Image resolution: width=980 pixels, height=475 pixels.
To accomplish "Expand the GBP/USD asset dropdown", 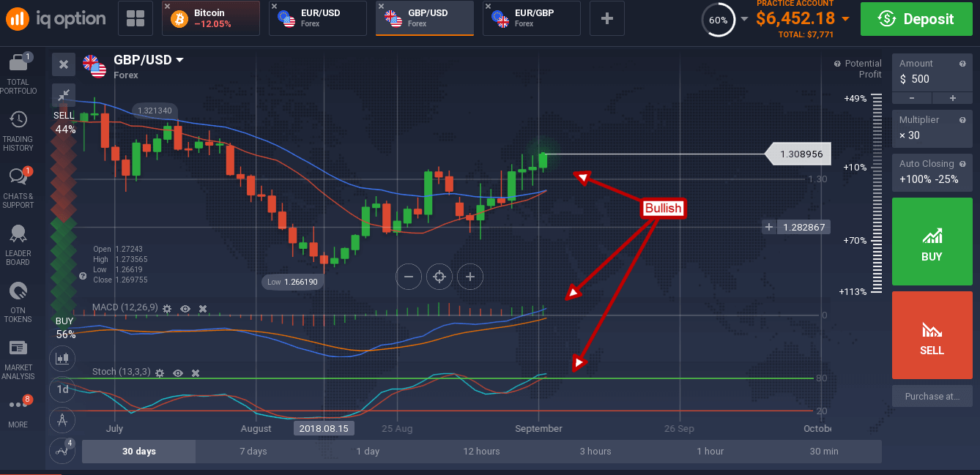I will 180,60.
